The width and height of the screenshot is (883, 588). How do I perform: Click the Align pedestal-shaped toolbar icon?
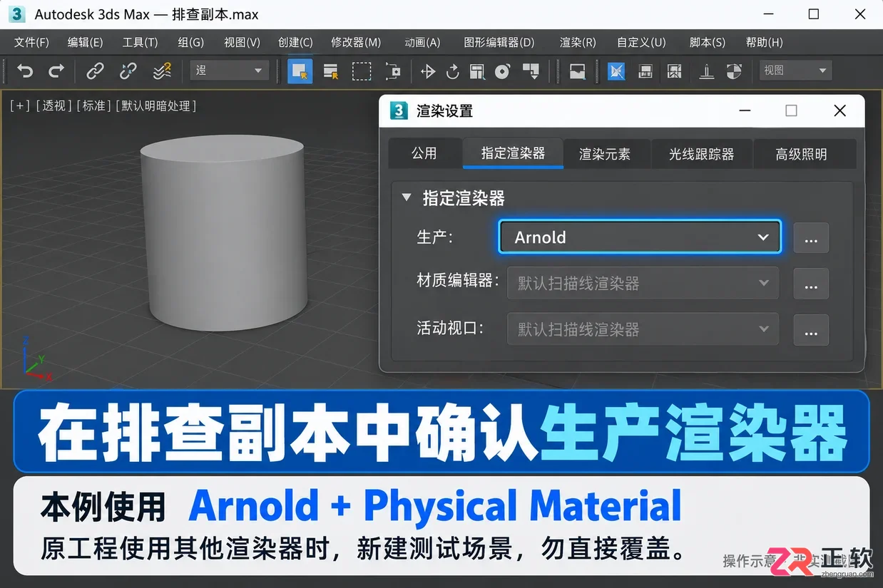point(706,71)
